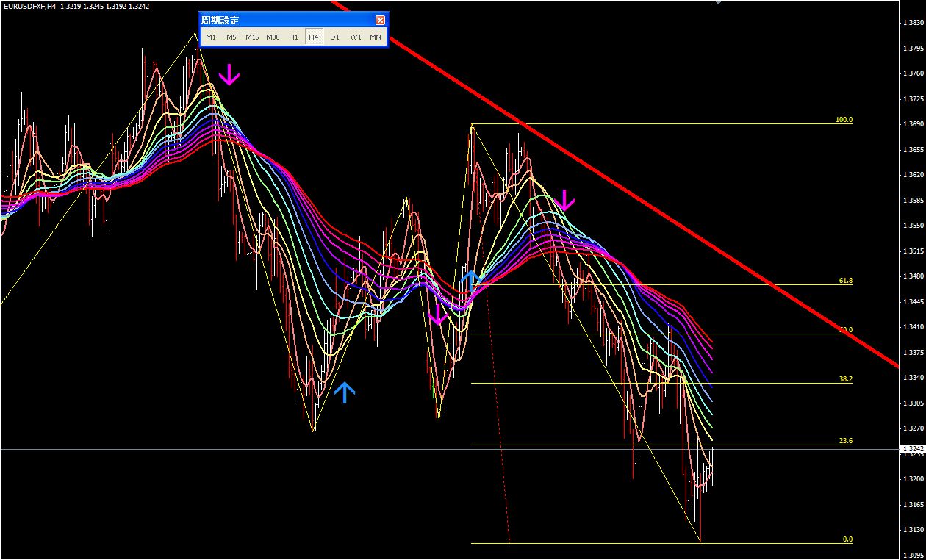This screenshot has height=560, width=926.
Task: Close the 周期設定 toolbar window
Action: (380, 20)
